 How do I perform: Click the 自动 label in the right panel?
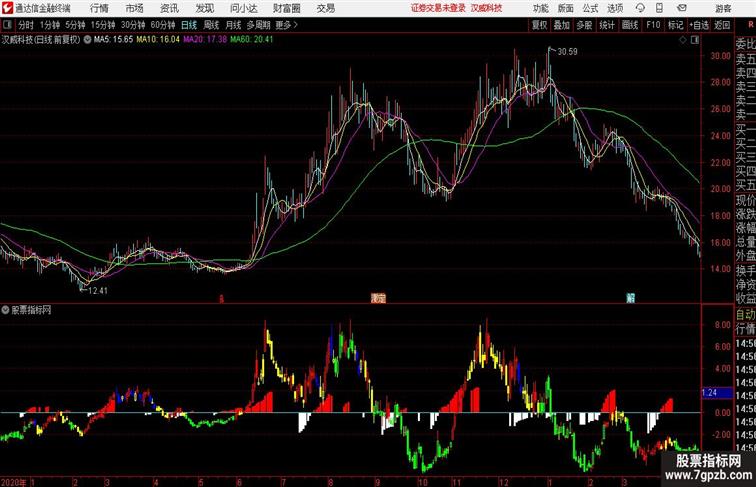coord(746,315)
